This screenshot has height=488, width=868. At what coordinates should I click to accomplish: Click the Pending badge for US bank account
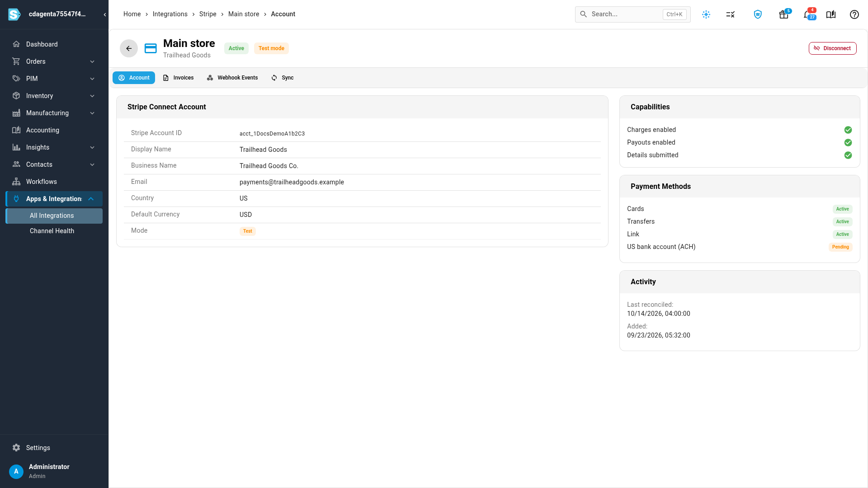[840, 247]
